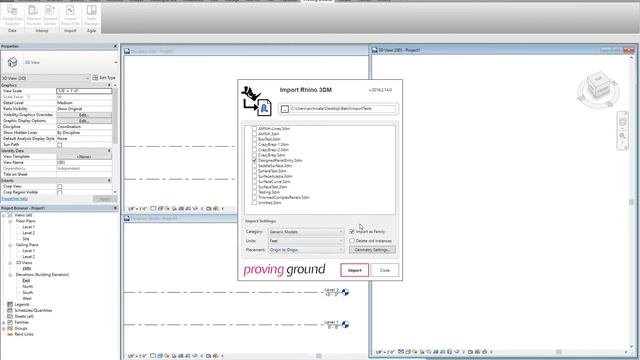Click the Sheets (all) icon in Project Browser
This screenshot has width=640, height=360.
pos(10,316)
